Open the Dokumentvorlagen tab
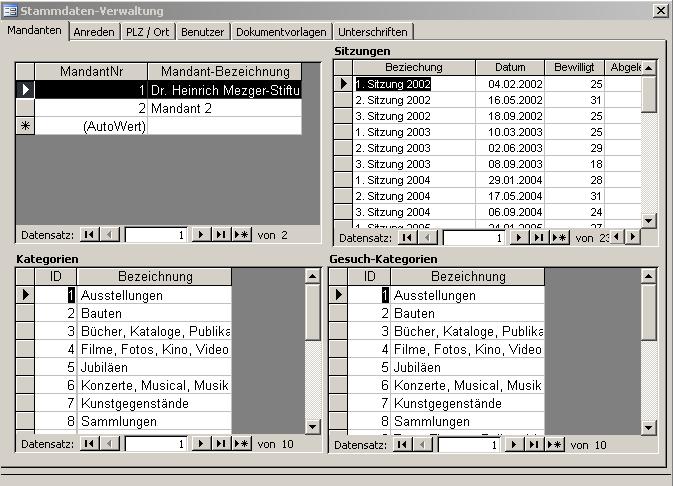 coord(282,32)
